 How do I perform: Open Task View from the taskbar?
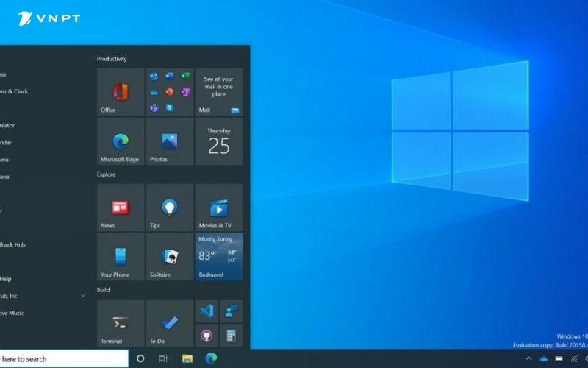click(162, 358)
